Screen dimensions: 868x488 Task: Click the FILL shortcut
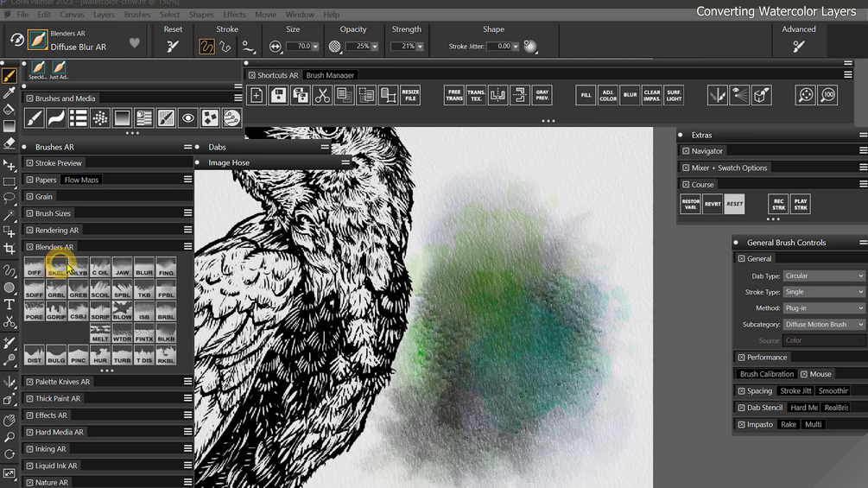click(x=586, y=95)
